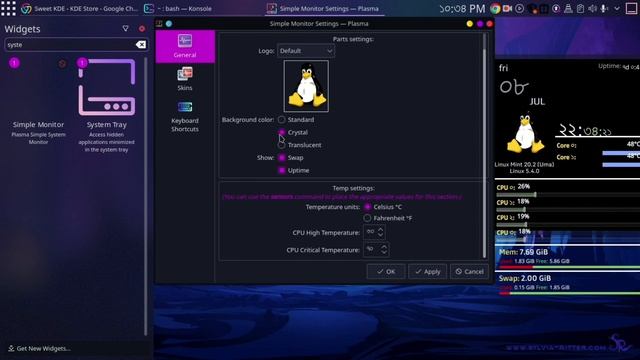Click the VLC cone tray icon

(x=568, y=9)
